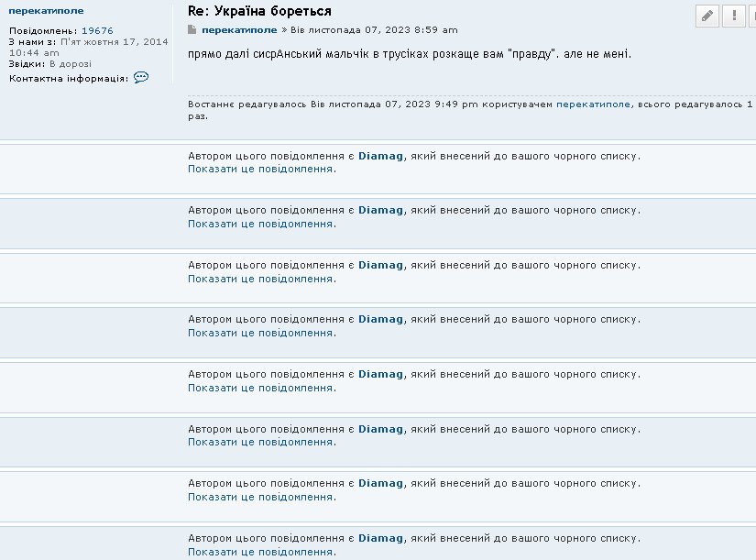Image resolution: width=756 pixels, height=560 pixels.
Task: Click the small post icon before author name
Action: (192, 30)
